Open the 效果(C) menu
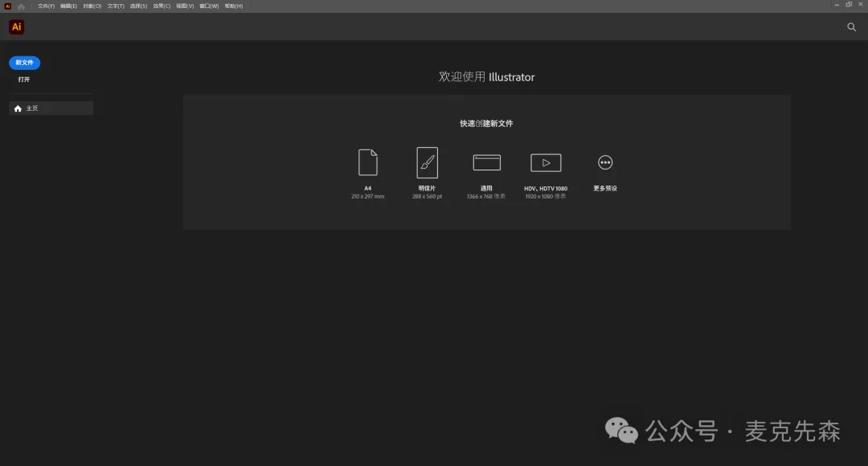Screen dimensions: 868x466 [x=162, y=6]
